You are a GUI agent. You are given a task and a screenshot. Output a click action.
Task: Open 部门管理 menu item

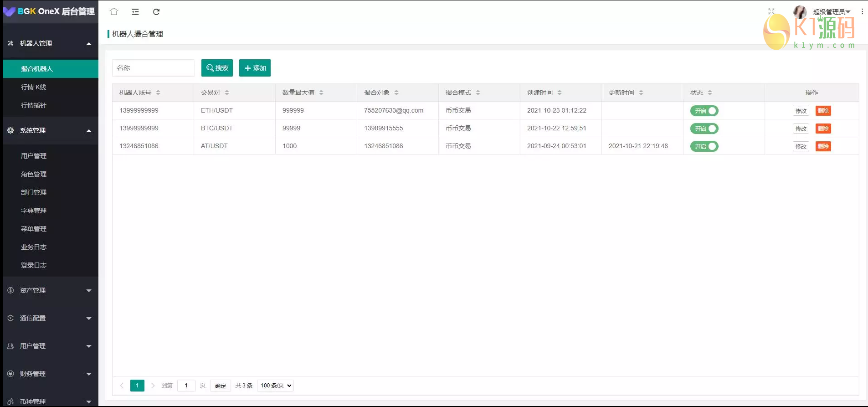tap(51, 192)
